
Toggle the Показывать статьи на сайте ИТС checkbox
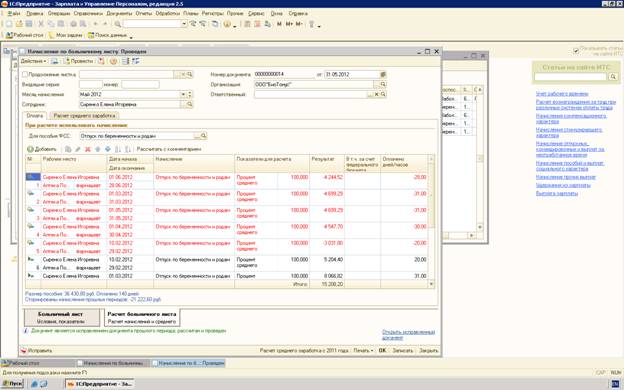(x=576, y=51)
